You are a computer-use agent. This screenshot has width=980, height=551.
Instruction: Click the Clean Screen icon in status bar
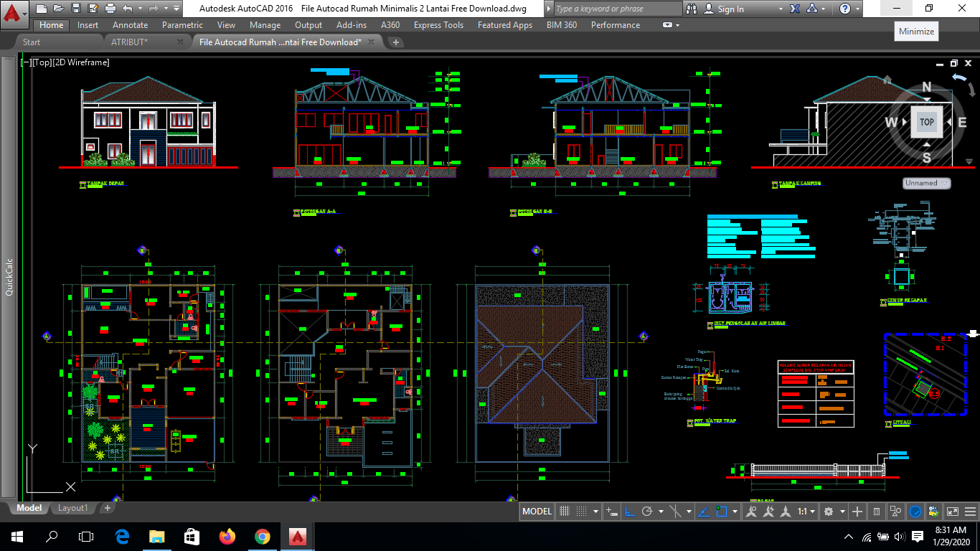(952, 512)
